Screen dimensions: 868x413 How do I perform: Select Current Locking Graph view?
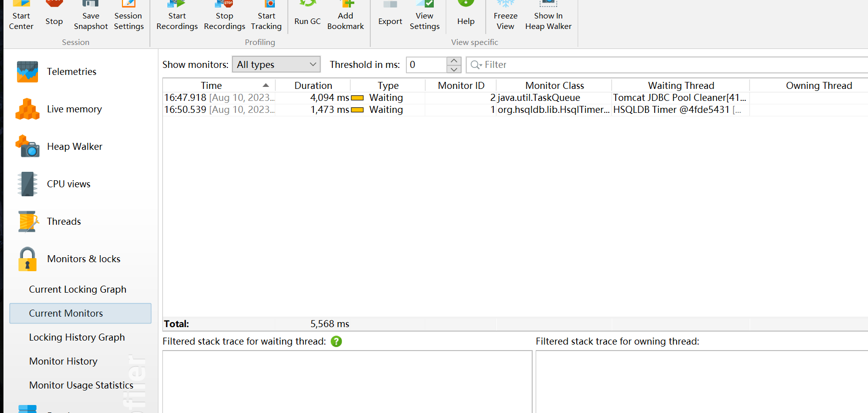[77, 290]
